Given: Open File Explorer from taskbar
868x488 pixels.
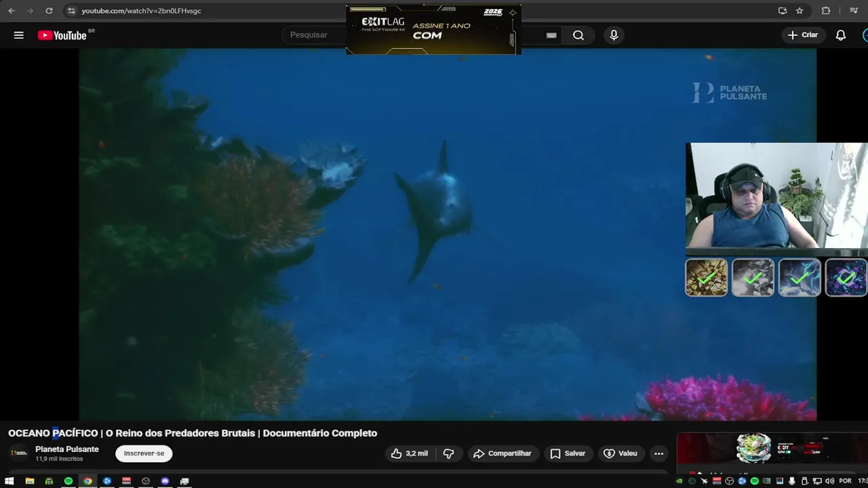Looking at the screenshot, I should click(x=29, y=481).
